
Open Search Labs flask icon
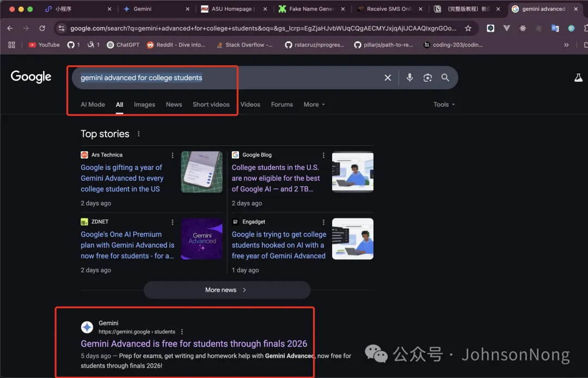coord(578,78)
